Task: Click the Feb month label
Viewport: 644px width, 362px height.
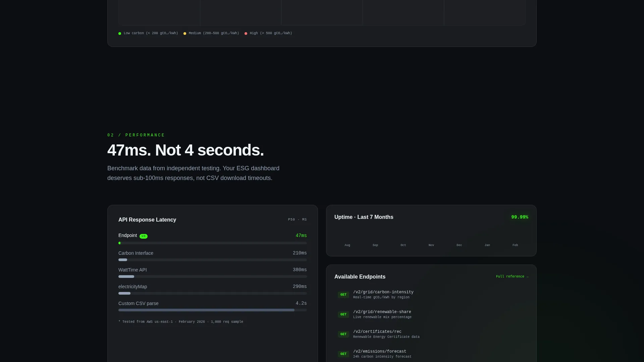Action: [x=515, y=245]
